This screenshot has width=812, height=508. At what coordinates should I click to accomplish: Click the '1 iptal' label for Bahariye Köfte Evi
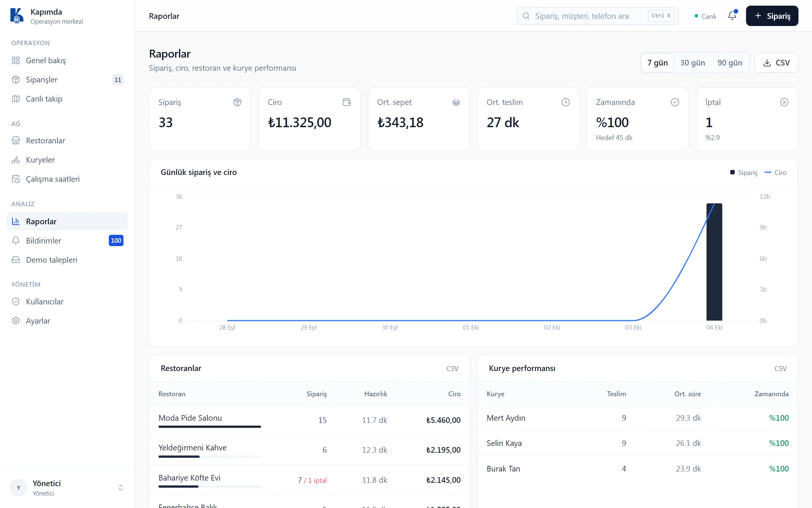(317, 481)
